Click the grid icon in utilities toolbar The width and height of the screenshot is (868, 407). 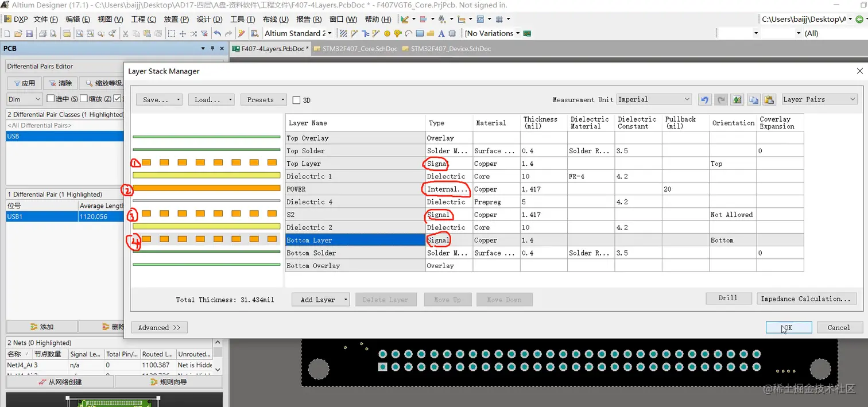coord(499,20)
